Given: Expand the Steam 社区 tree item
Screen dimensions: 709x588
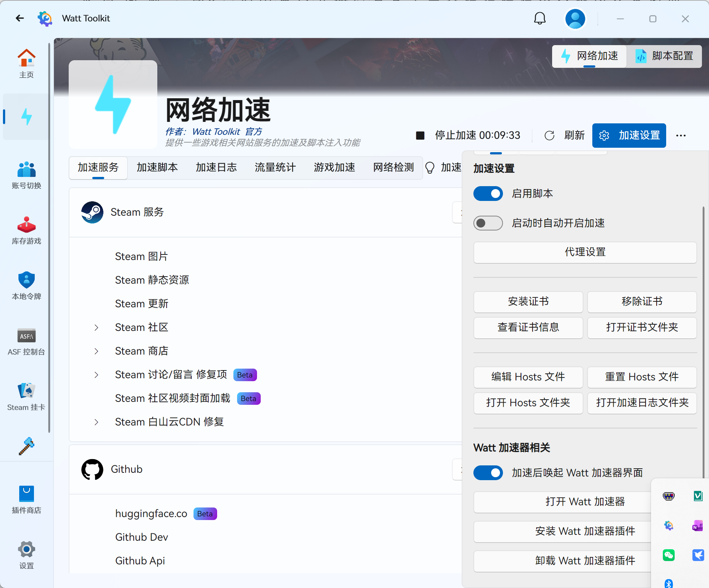Looking at the screenshot, I should click(96, 328).
